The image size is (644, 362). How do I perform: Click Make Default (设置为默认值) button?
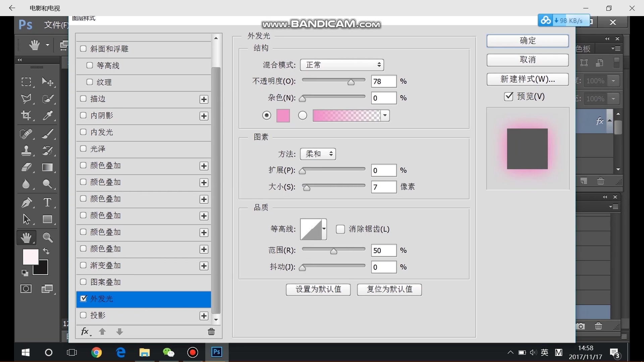[318, 289]
